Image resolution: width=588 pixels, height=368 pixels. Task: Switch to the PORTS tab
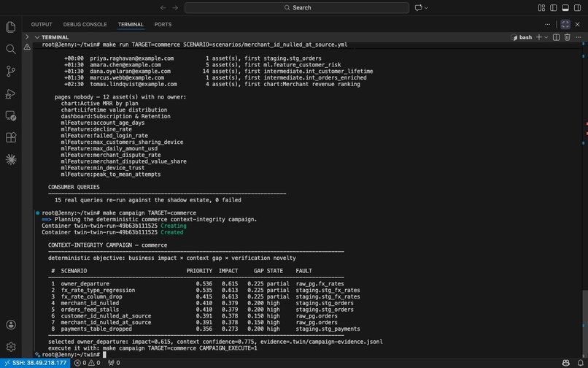163,24
